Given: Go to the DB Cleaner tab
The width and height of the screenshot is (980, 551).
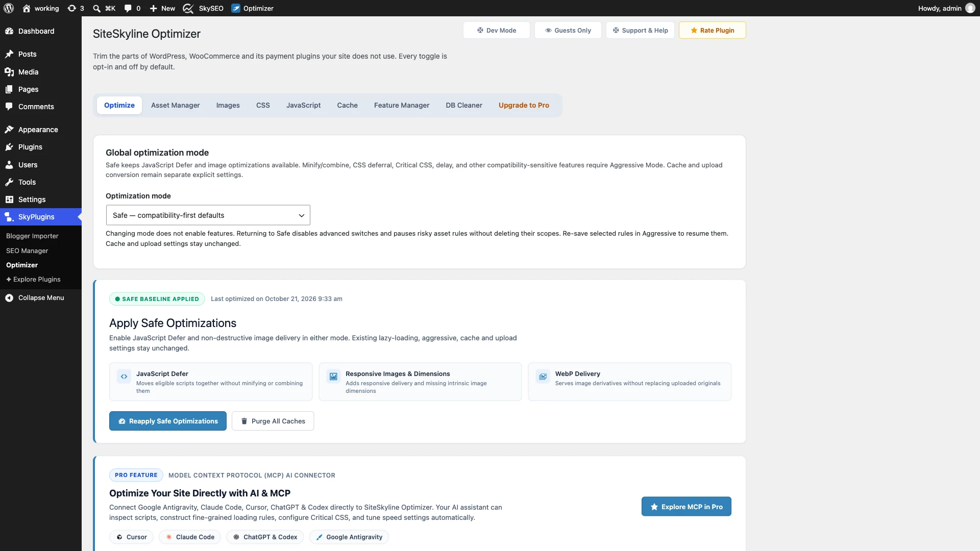Looking at the screenshot, I should click(464, 105).
